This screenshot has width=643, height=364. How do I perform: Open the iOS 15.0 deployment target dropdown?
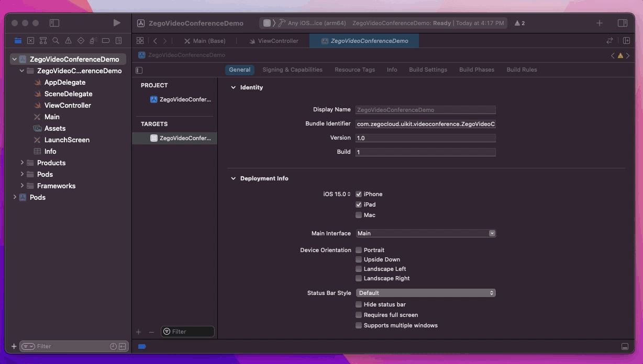point(337,194)
